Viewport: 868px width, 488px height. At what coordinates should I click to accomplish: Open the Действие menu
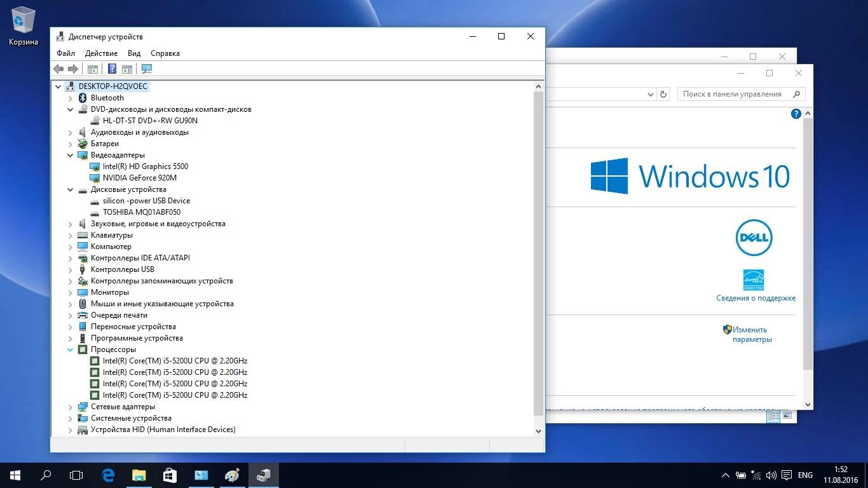pyautogui.click(x=101, y=53)
